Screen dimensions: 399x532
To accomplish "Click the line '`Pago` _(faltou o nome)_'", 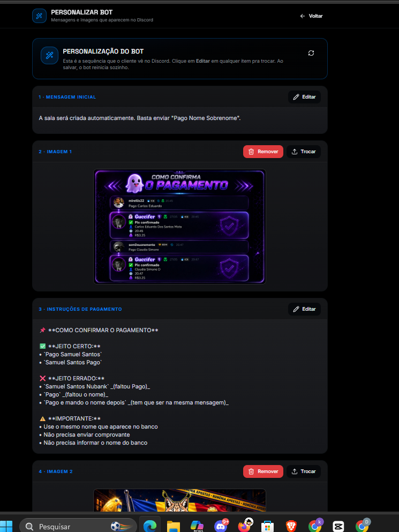I will point(74,395).
